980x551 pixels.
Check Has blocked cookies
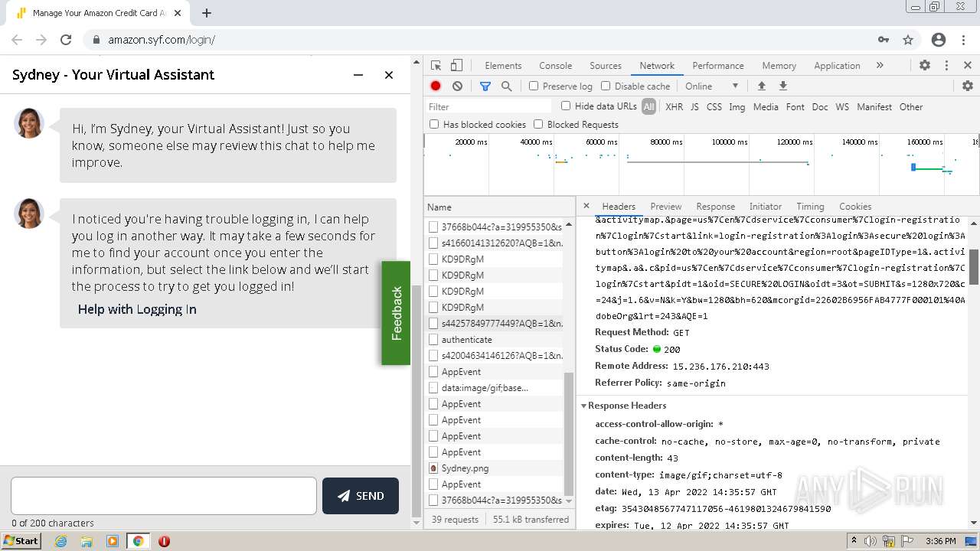click(x=434, y=124)
